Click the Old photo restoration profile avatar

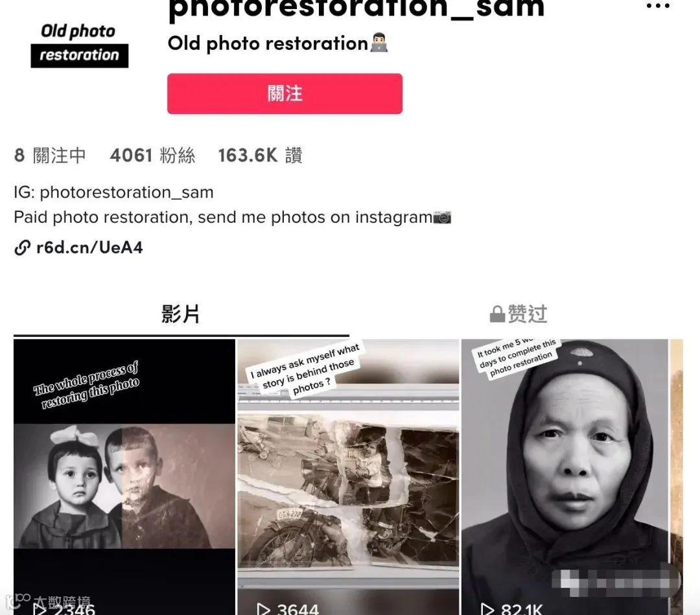(x=79, y=45)
